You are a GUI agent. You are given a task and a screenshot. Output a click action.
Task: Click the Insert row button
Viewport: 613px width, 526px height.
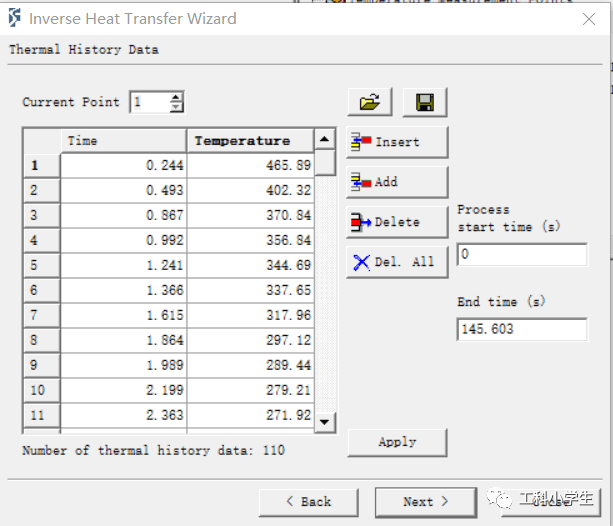pos(397,142)
